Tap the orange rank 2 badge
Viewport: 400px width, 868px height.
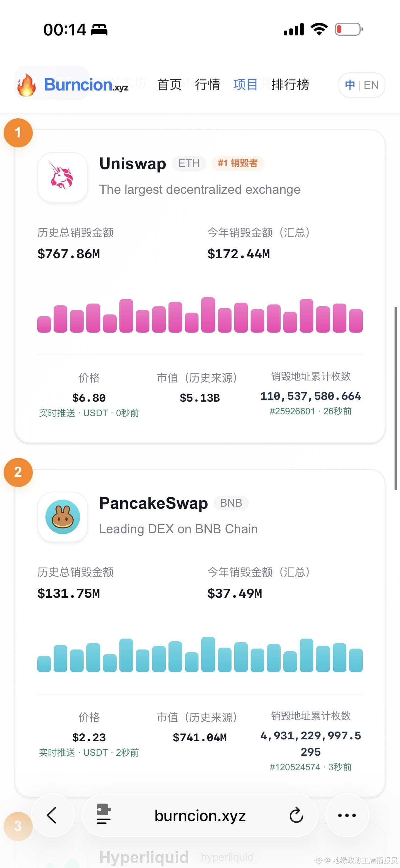point(18,472)
